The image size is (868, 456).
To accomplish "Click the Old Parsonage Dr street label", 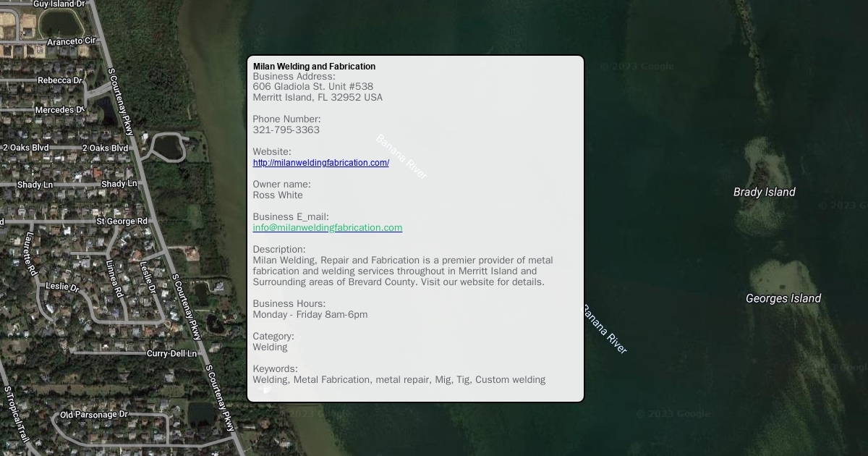I will click(x=93, y=415).
